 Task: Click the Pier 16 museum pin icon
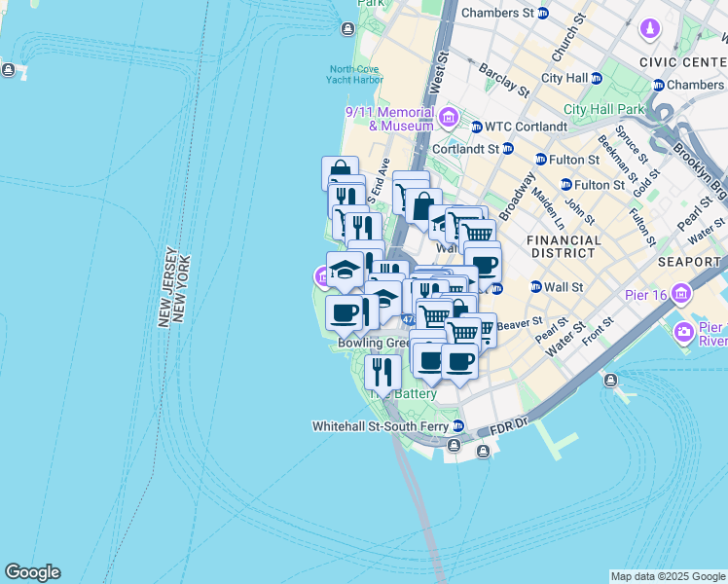click(x=679, y=293)
